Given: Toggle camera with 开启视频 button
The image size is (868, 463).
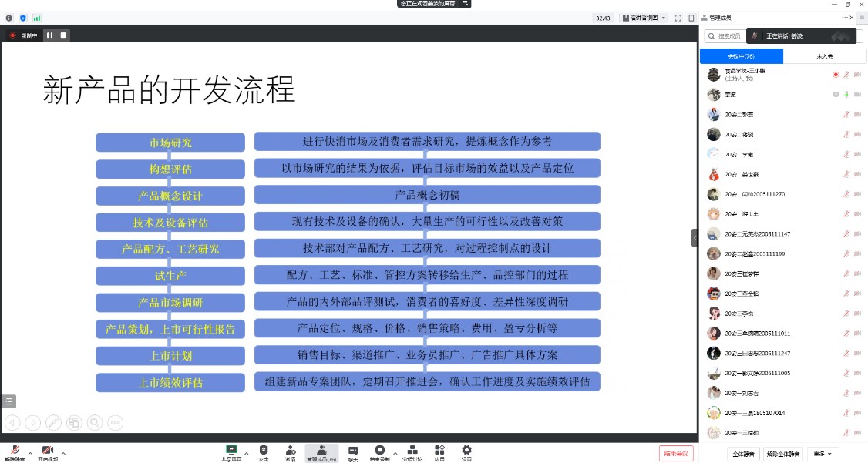Looking at the screenshot, I should point(47,452).
